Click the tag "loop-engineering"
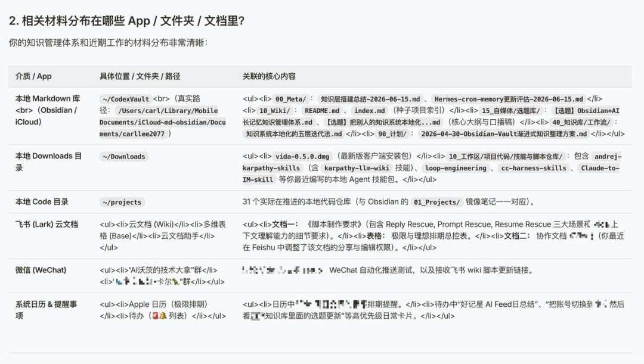The image size is (644, 364). [456, 168]
